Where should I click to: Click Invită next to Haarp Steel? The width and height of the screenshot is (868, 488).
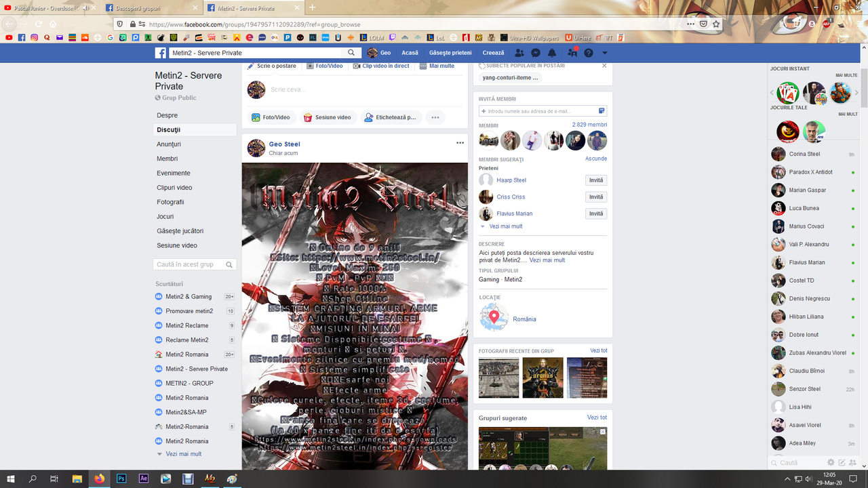pos(596,180)
